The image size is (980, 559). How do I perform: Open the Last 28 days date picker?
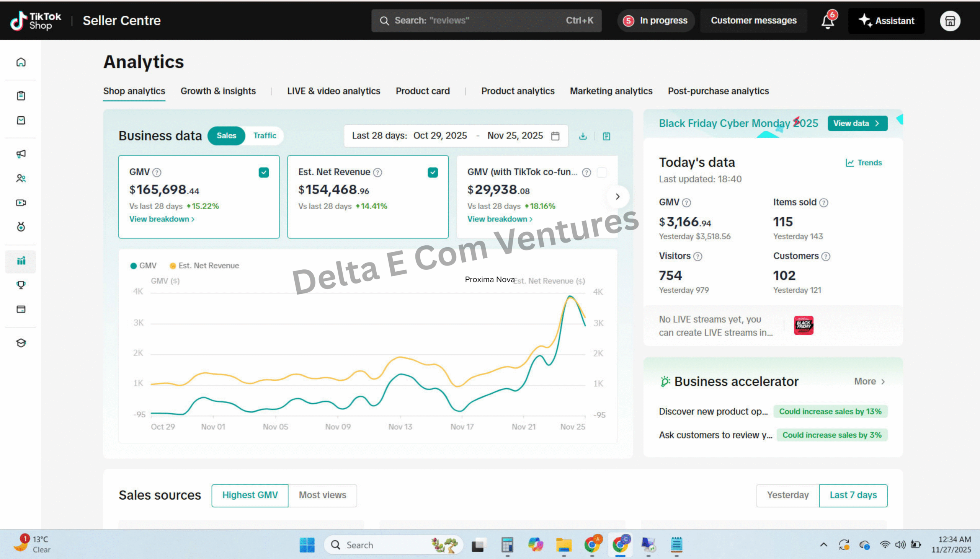456,136
